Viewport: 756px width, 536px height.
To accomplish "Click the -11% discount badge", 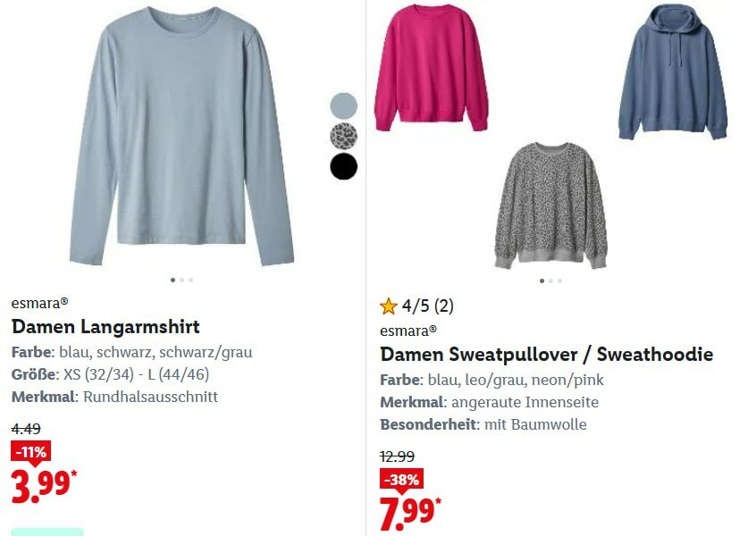I will (31, 453).
